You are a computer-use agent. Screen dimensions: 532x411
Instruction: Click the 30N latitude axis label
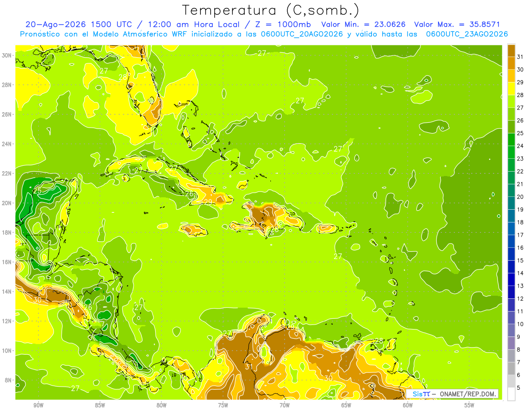[x=6, y=55]
